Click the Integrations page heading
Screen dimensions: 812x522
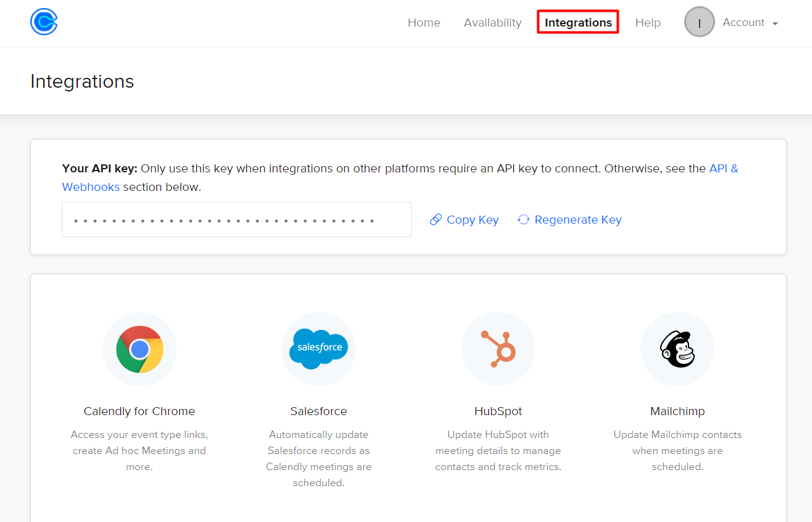[x=82, y=82]
